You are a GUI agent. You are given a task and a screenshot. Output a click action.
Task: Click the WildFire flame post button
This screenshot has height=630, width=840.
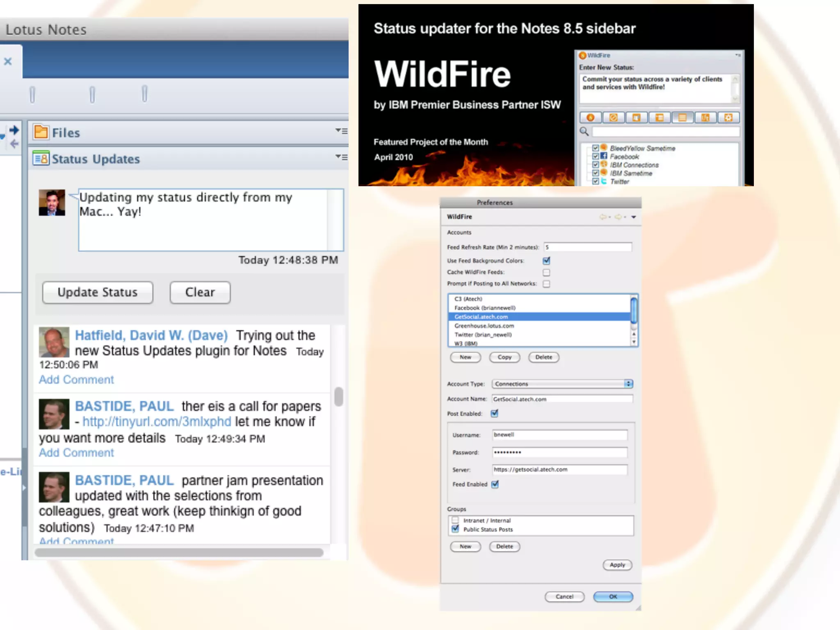coord(591,118)
